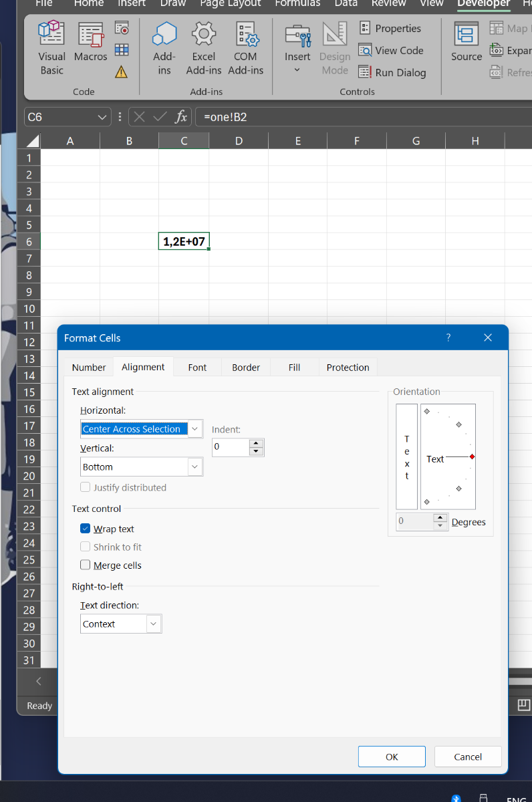Select column D header
This screenshot has width=532, height=802.
(239, 140)
